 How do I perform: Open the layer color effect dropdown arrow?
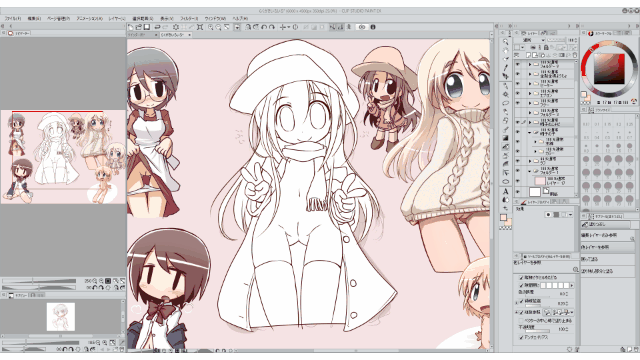pyautogui.click(x=571, y=215)
